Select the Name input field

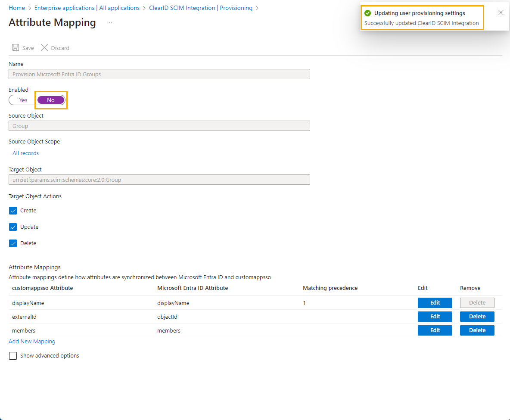click(x=159, y=74)
